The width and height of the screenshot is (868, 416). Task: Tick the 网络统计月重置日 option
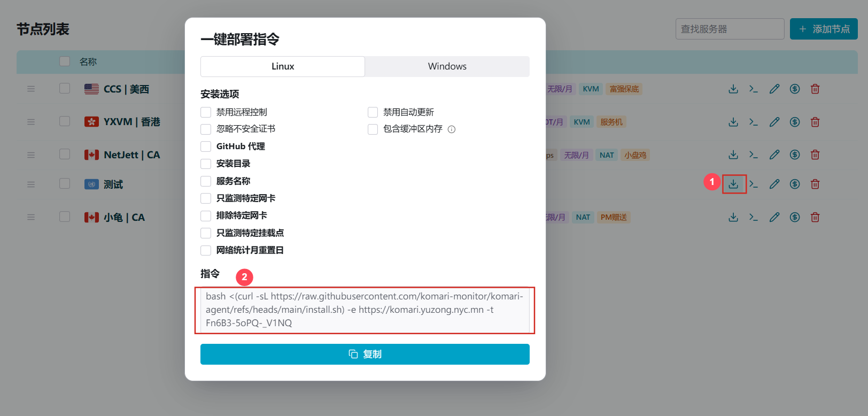(x=206, y=250)
